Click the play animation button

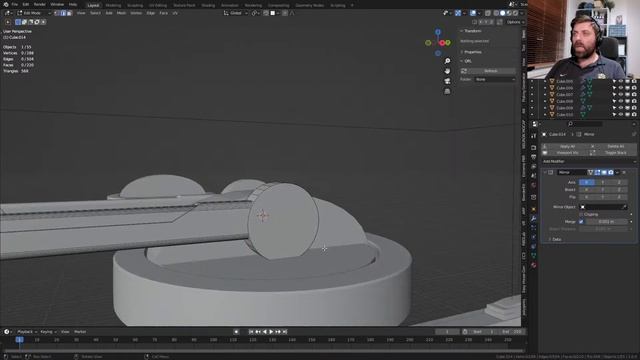click(271, 332)
